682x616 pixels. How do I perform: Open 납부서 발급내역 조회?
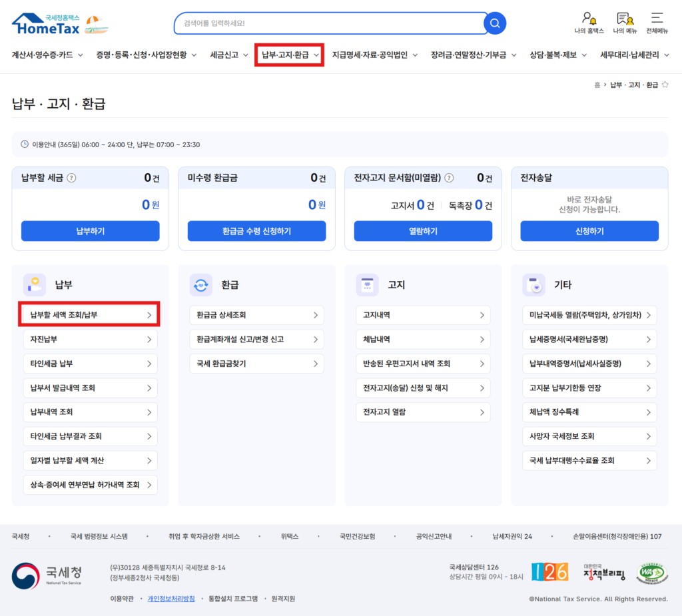click(x=91, y=388)
